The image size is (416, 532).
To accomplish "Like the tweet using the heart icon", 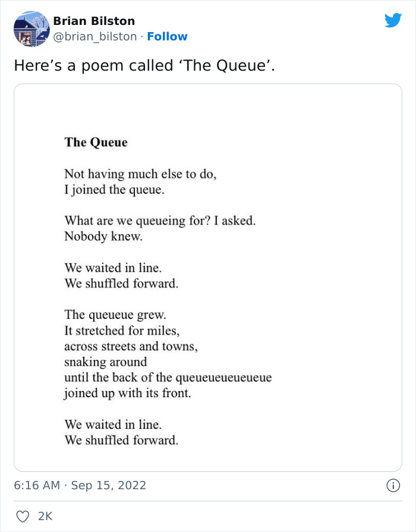I will coord(24,516).
